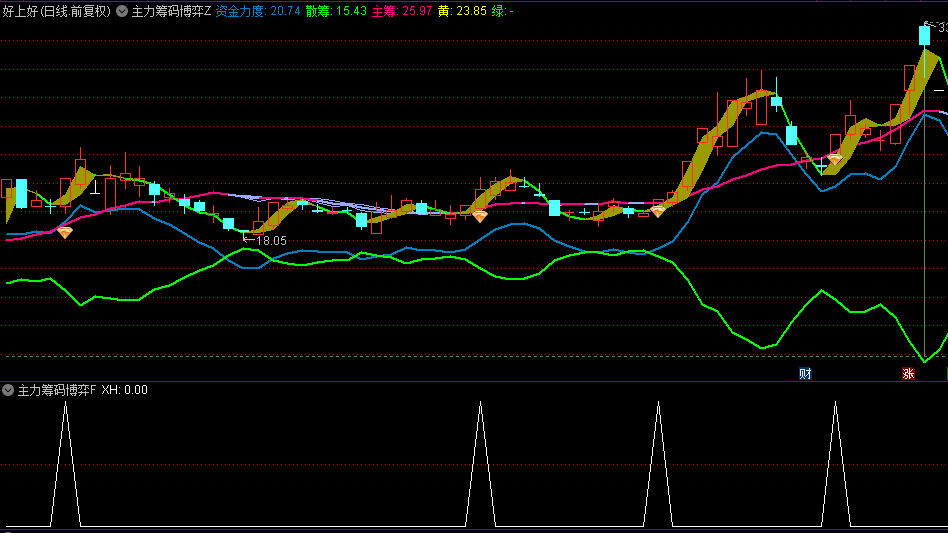Click the 资金力度 20.74 value label

[x=258, y=11]
